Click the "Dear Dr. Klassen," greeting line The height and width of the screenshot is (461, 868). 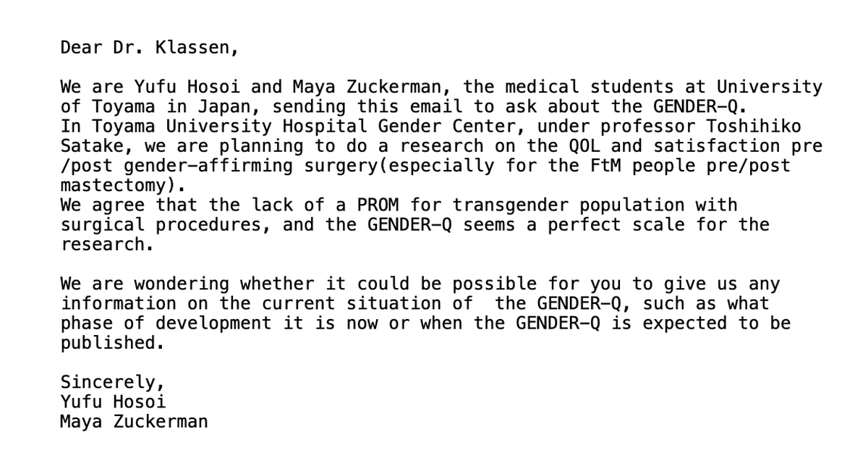tap(149, 48)
